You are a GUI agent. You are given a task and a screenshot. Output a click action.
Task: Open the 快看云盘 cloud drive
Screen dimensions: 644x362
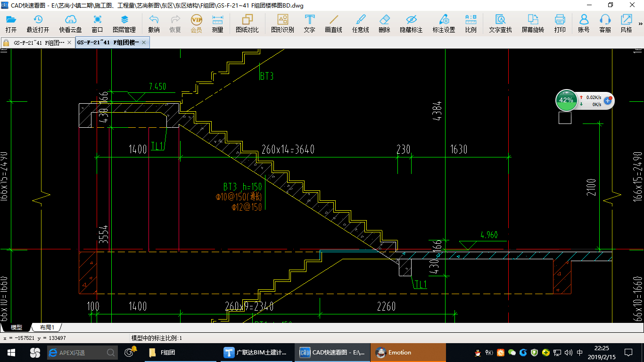point(70,24)
